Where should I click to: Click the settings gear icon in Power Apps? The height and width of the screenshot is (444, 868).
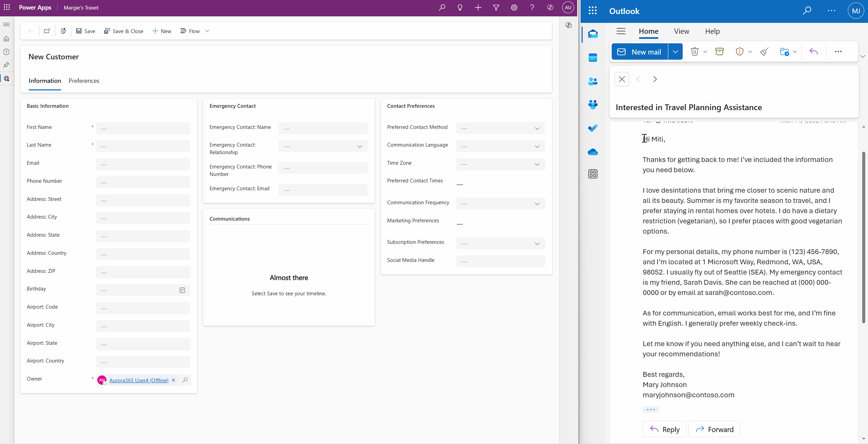514,8
